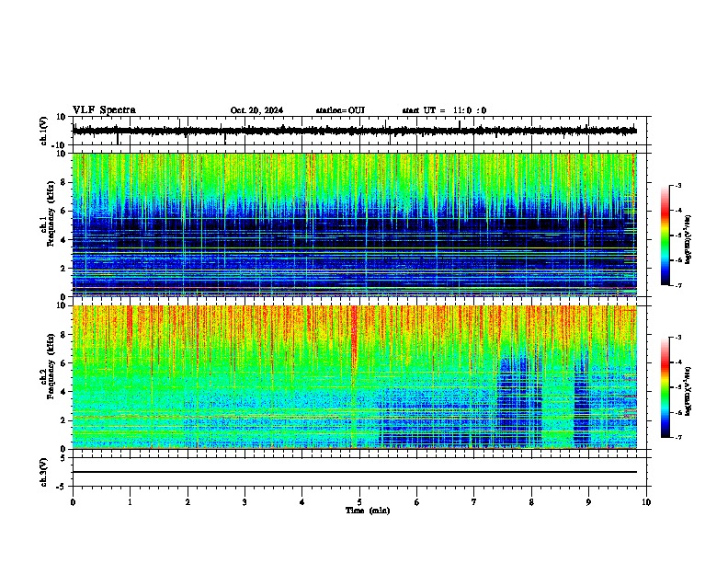
Task: Click the "4" minute tick label
Action: click(302, 502)
